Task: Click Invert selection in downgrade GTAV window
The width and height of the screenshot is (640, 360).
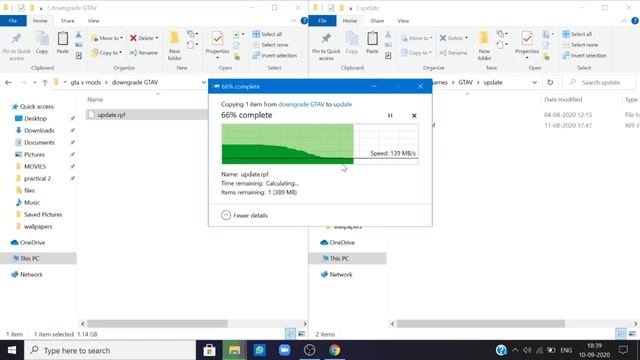Action: (275, 56)
